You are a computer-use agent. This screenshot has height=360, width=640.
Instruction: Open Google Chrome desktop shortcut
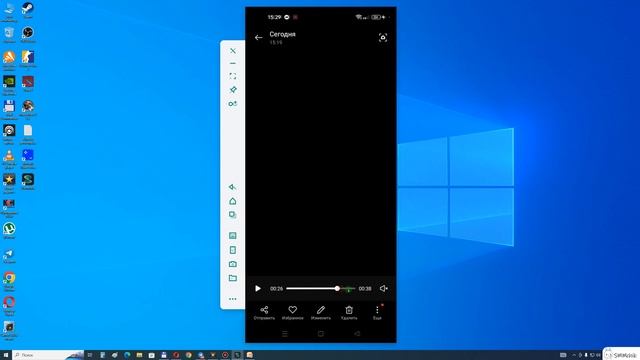click(9, 281)
